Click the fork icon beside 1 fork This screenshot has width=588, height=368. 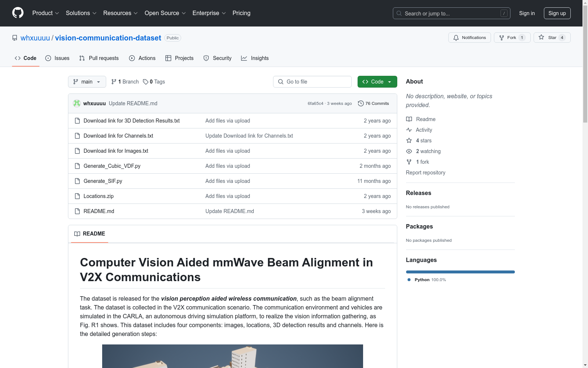point(409,162)
